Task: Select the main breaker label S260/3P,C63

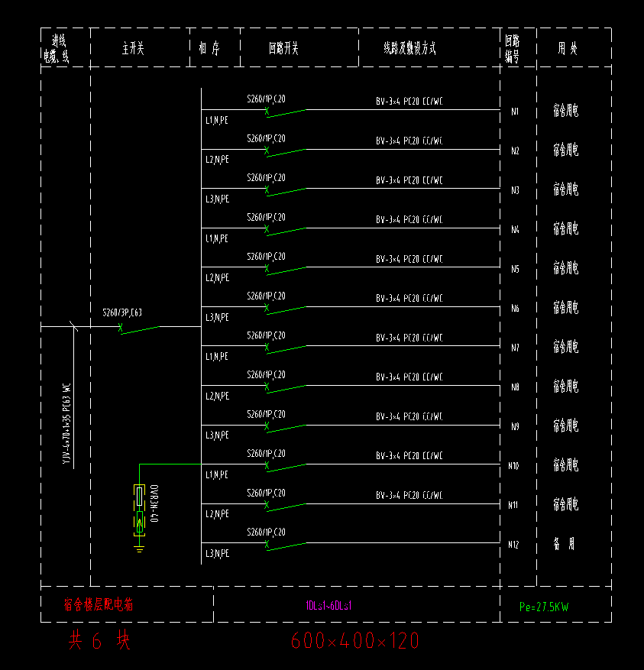Action: (122, 312)
